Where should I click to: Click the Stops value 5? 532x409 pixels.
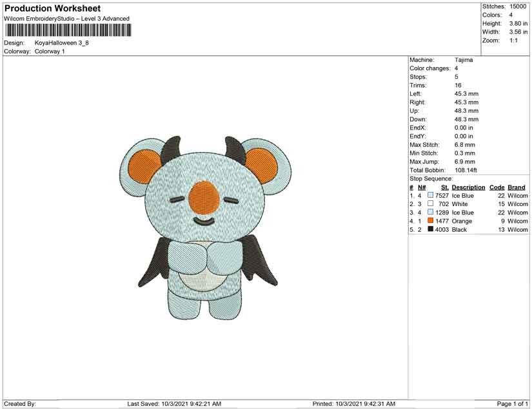pyautogui.click(x=457, y=77)
